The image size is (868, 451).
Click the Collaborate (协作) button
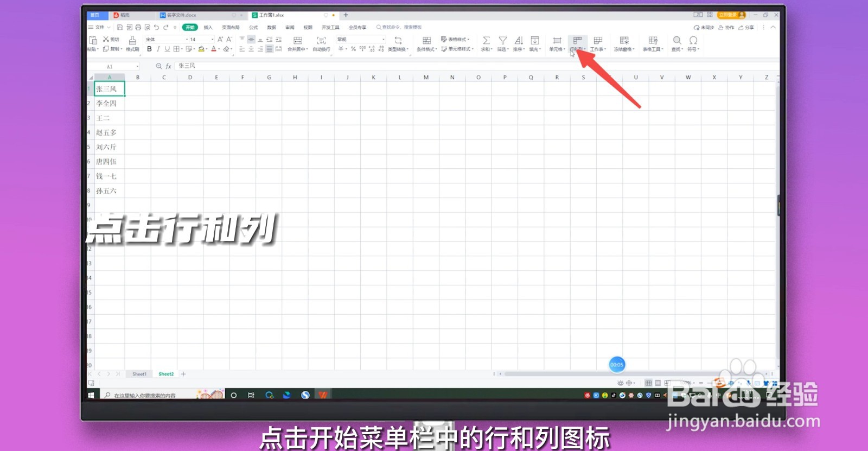(726, 27)
